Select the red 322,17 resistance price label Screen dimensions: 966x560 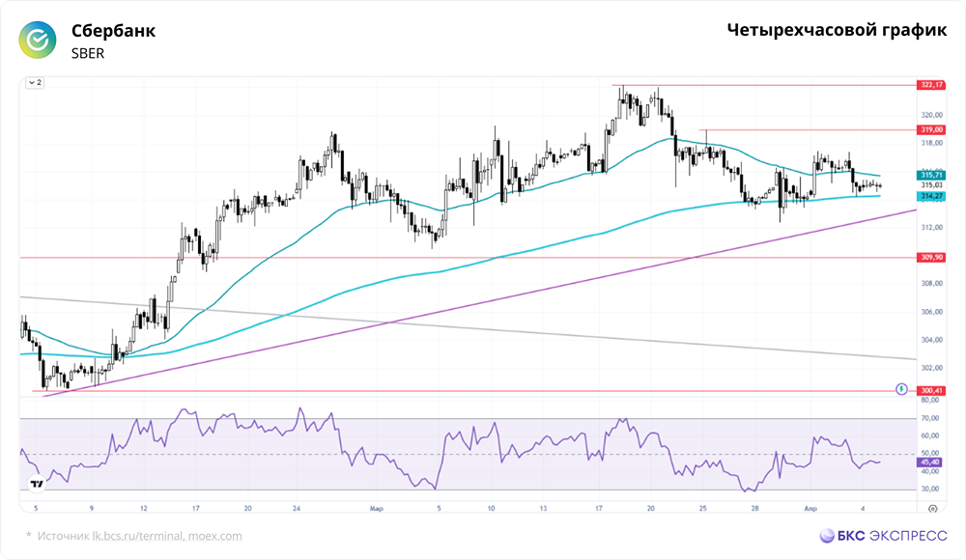(x=930, y=84)
